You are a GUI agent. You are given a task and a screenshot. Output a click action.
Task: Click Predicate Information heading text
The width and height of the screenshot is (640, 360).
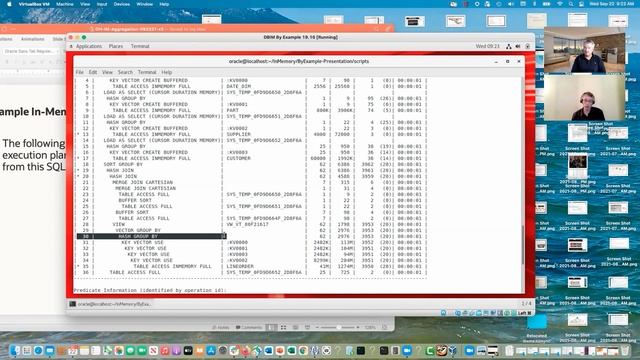[149, 290]
